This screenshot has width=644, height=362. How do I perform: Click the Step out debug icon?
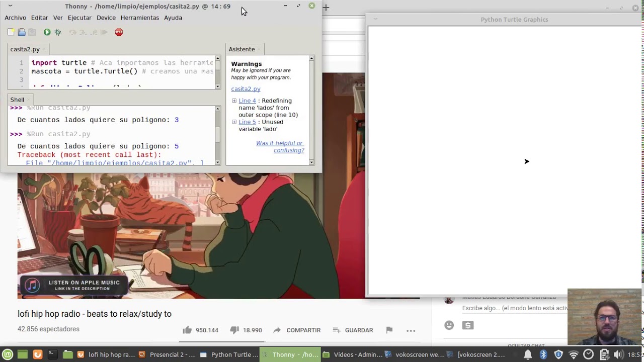93,32
